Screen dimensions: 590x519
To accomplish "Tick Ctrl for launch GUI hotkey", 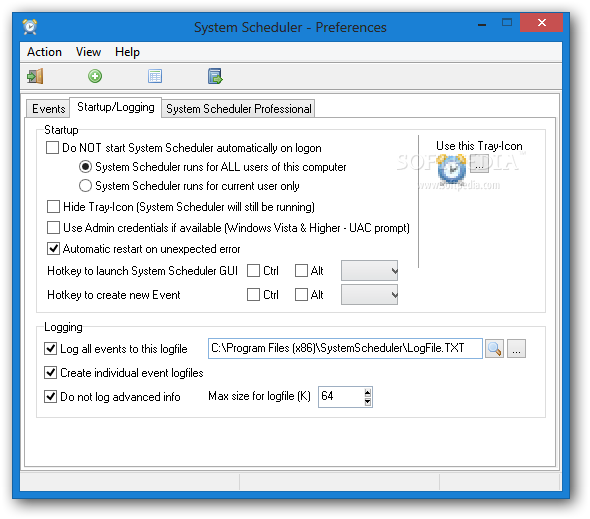I will pyautogui.click(x=253, y=271).
